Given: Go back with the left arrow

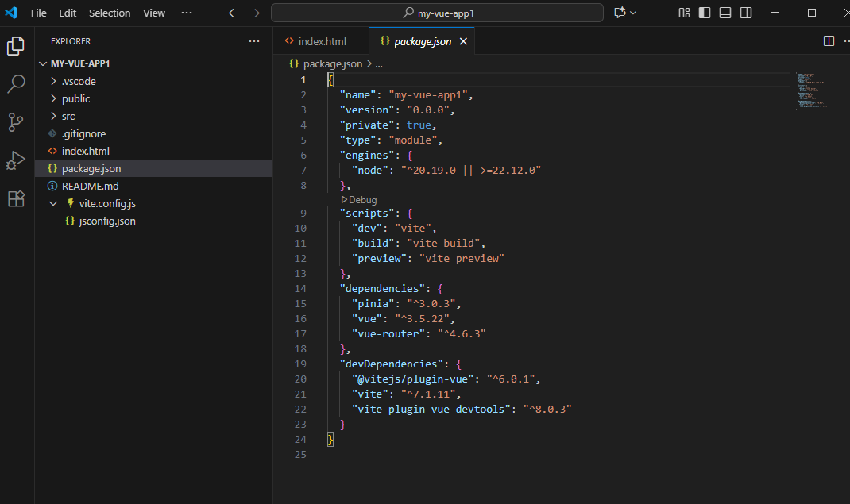Looking at the screenshot, I should (x=234, y=13).
